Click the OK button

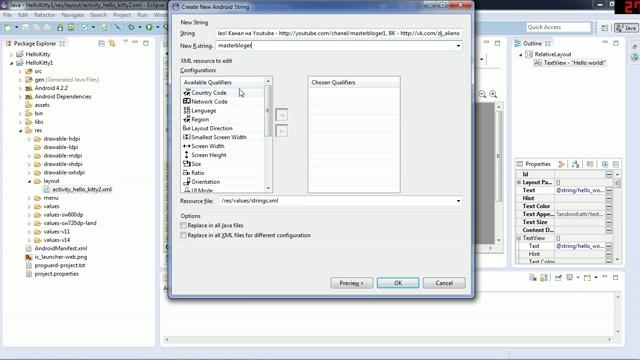(398, 283)
